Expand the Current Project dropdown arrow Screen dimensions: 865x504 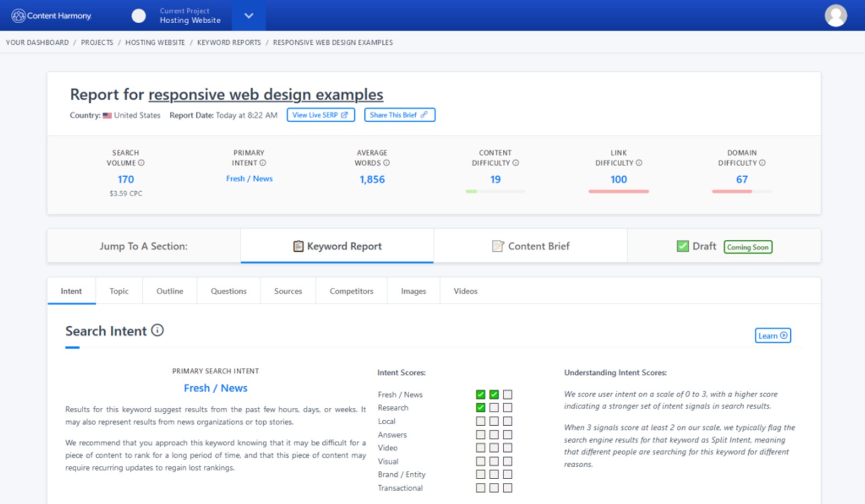(x=249, y=16)
